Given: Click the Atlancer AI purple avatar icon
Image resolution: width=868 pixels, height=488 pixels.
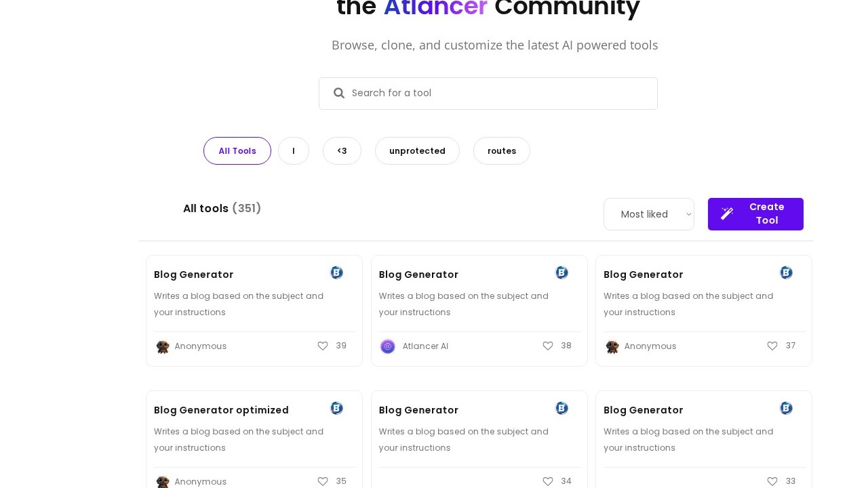Looking at the screenshot, I should click(388, 346).
